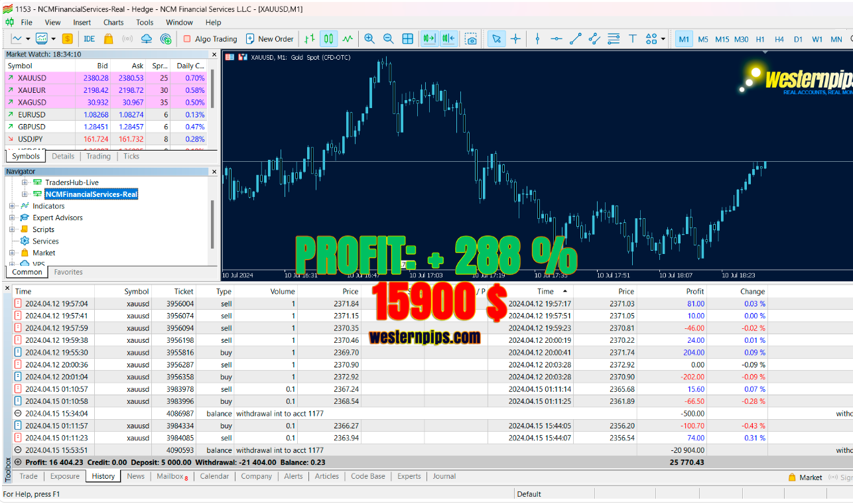Open the profiles dropdown arrow

point(53,39)
